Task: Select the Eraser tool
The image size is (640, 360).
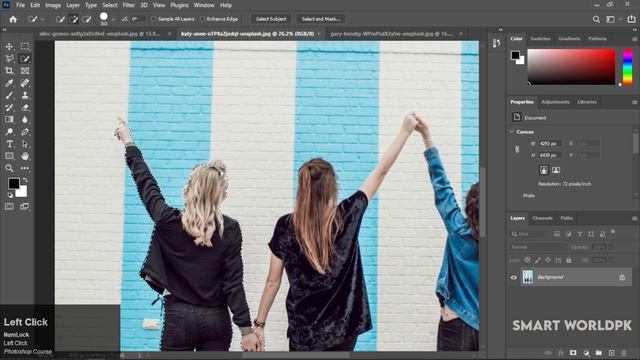Action: [25, 108]
